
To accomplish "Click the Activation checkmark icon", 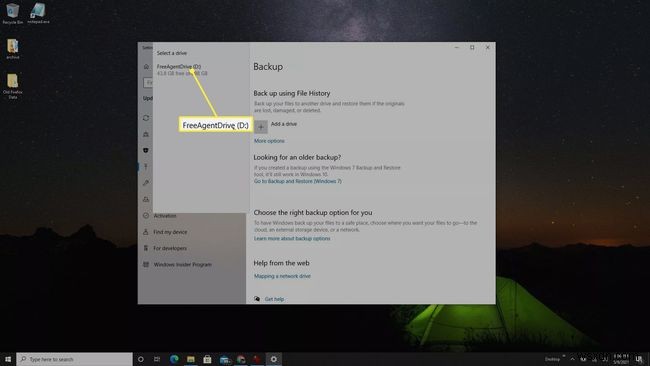I will pyautogui.click(x=146, y=216).
